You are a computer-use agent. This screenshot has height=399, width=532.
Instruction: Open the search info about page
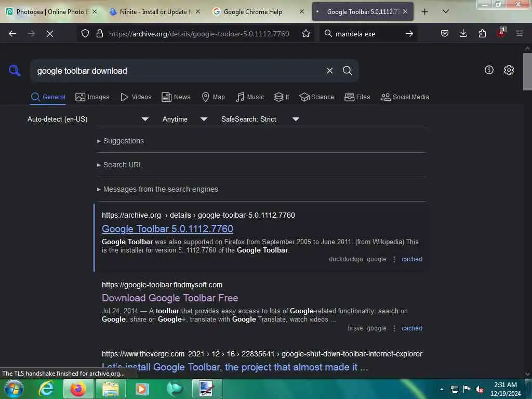pos(489,70)
